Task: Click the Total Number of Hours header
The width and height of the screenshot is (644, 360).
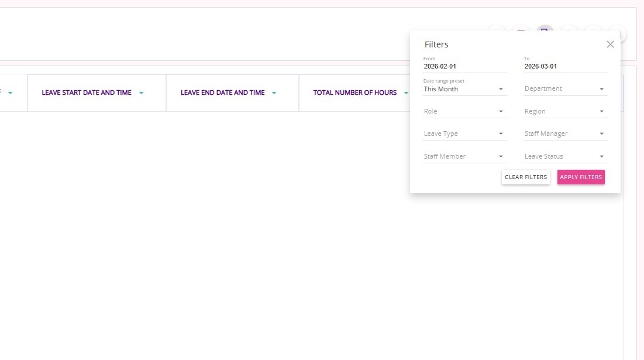Action: [x=354, y=92]
